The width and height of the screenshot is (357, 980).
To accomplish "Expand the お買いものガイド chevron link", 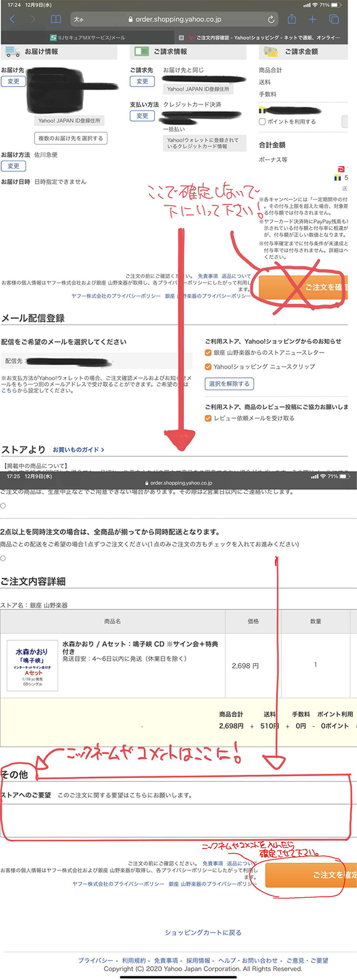I will (78, 450).
